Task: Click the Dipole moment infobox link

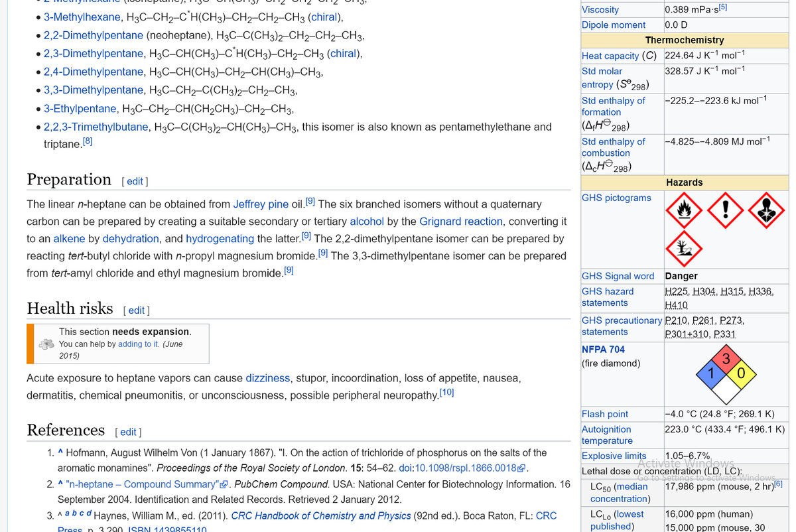Action: (x=614, y=25)
